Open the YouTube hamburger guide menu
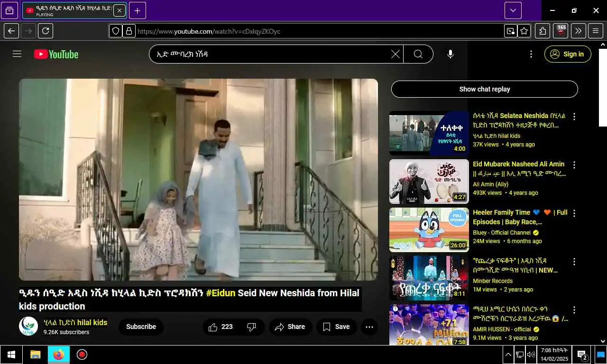 tap(17, 54)
